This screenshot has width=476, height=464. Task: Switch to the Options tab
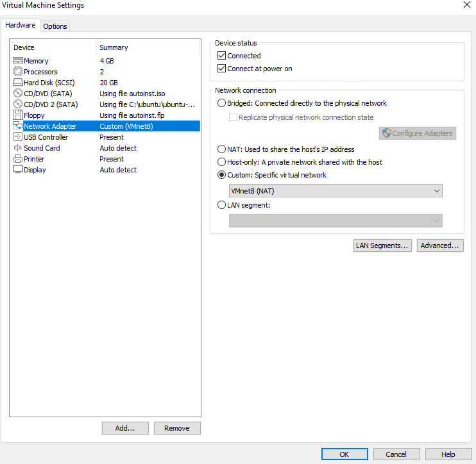[55, 26]
